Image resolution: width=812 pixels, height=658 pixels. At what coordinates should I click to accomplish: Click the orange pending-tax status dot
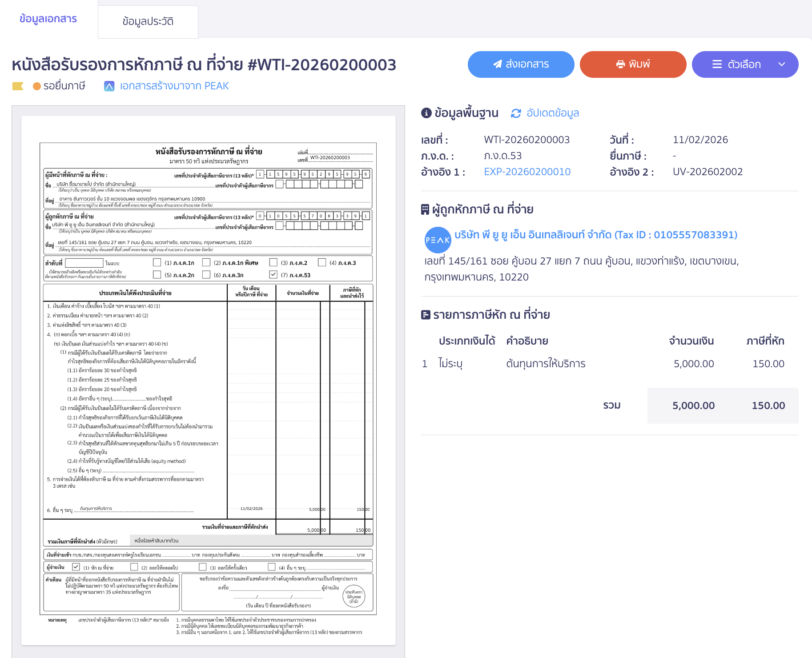(37, 86)
